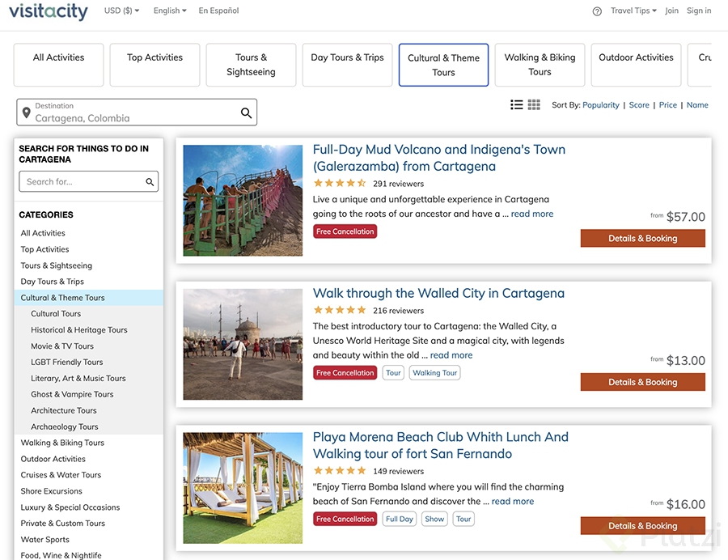The image size is (728, 560).
Task: Click the Search for... input field
Action: click(88, 181)
